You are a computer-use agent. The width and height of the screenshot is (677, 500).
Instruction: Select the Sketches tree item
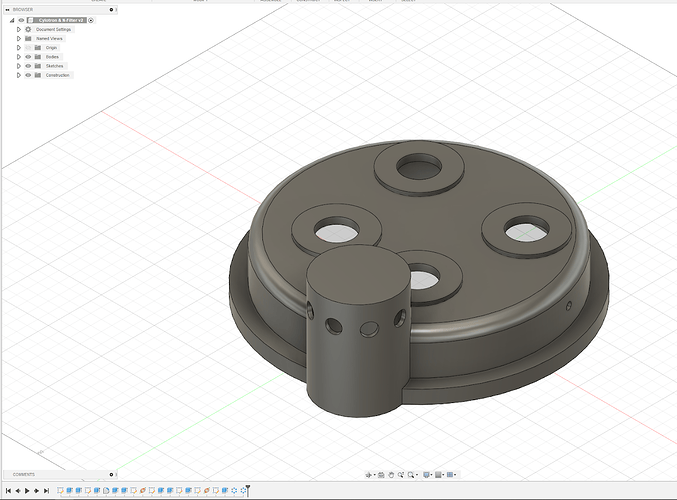[54, 66]
